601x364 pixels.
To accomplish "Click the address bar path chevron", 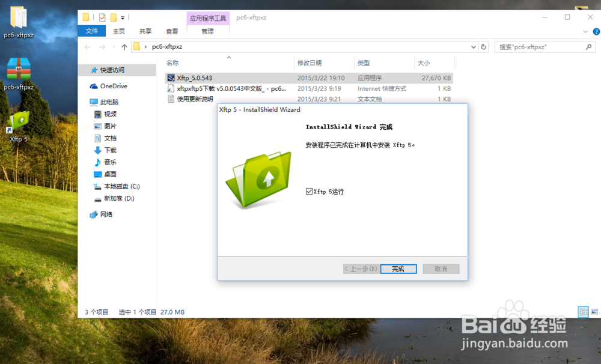I will pyautogui.click(x=145, y=47).
